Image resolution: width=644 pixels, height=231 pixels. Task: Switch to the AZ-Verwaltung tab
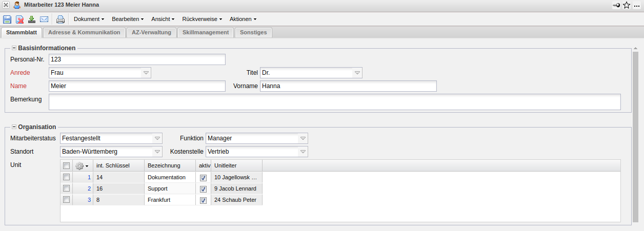(151, 32)
